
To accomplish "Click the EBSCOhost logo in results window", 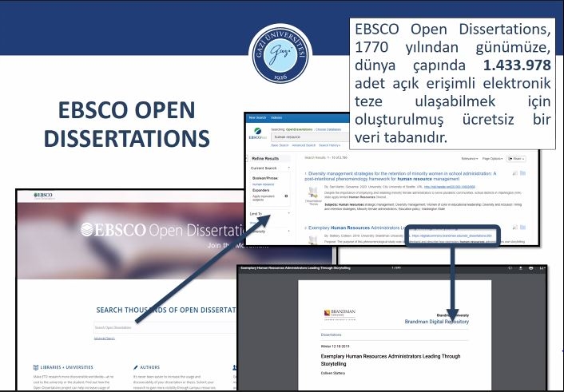I will (257, 133).
